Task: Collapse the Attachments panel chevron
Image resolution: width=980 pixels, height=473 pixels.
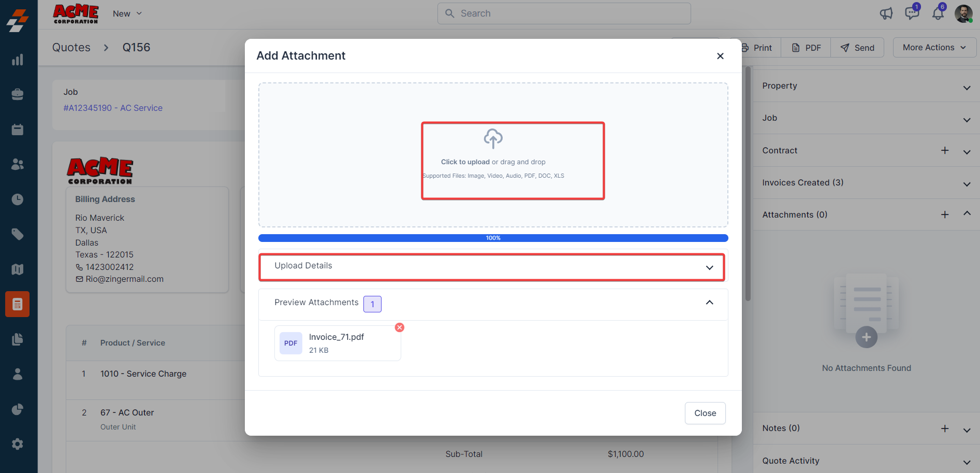Action: 967,213
